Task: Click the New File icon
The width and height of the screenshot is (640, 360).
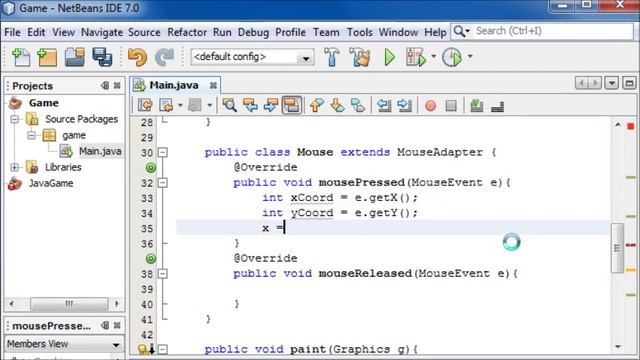Action: [x=21, y=57]
